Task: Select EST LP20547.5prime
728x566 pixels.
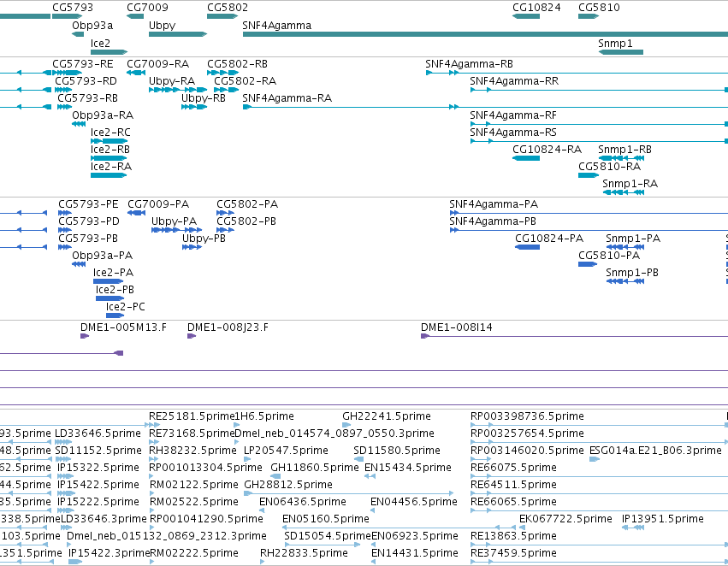Action: coord(286,451)
